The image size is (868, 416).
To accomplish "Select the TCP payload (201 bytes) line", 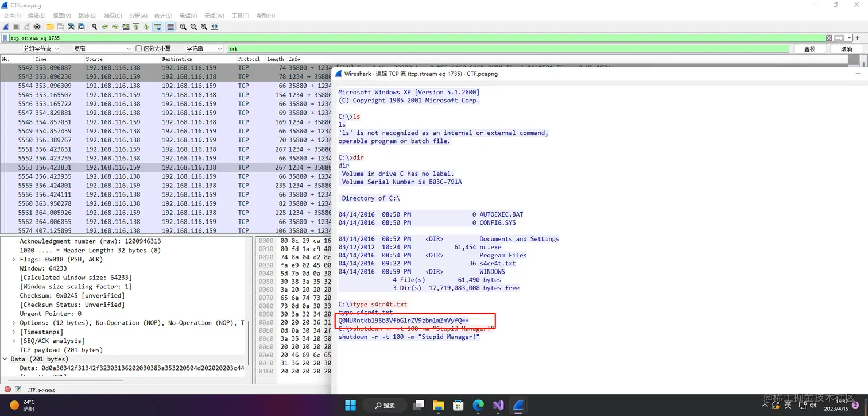I will coord(62,350).
